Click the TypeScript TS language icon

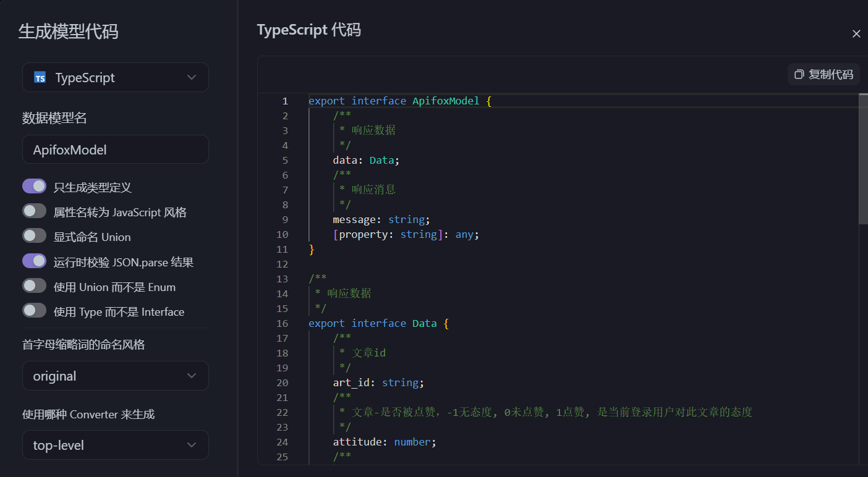click(40, 77)
